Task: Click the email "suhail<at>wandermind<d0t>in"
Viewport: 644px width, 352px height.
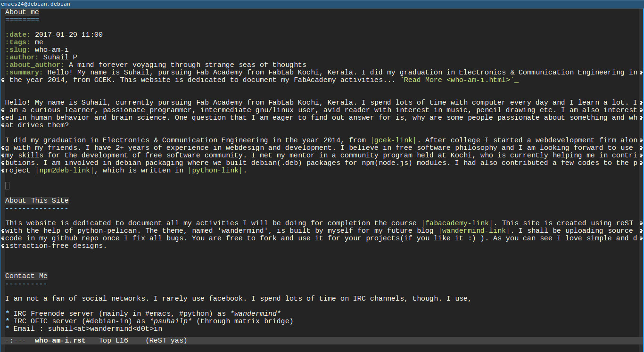Action: [105, 329]
